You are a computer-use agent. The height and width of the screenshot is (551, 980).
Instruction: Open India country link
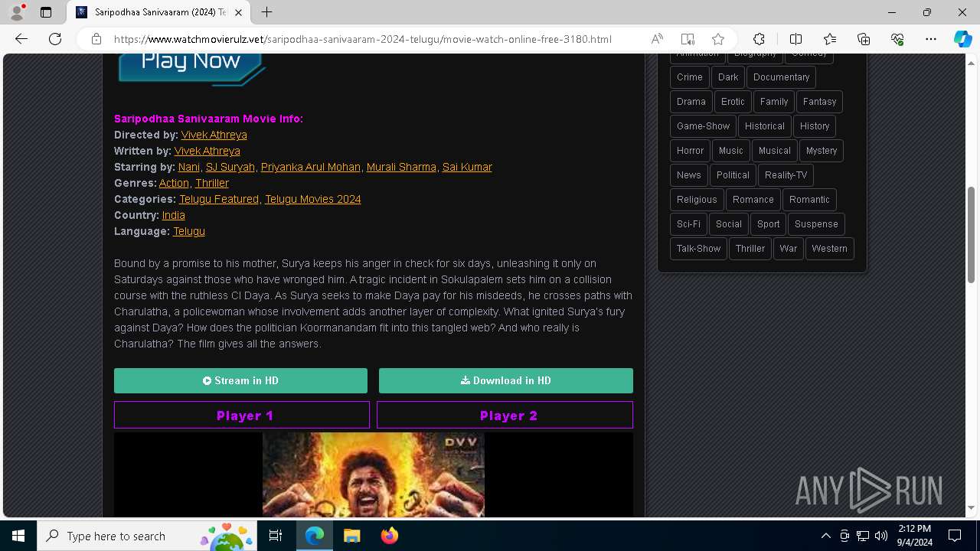click(173, 215)
